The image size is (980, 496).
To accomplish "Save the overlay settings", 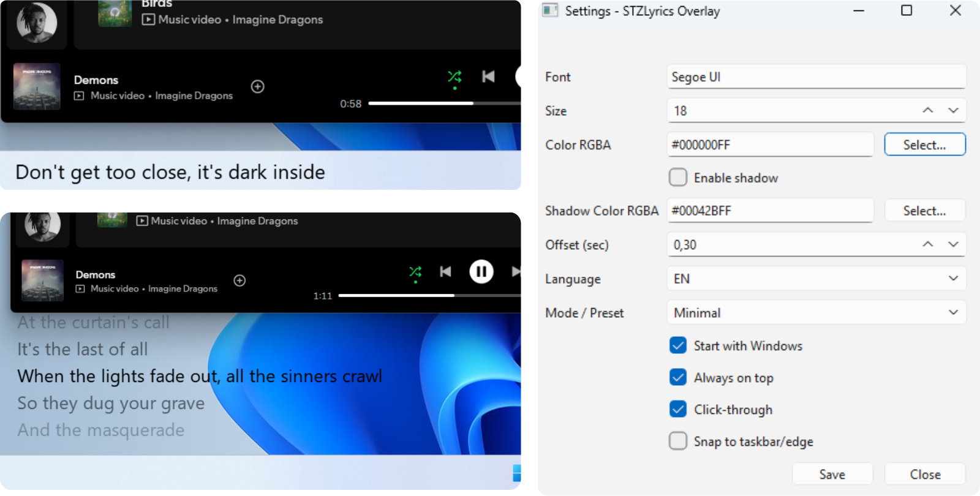I will pos(832,474).
